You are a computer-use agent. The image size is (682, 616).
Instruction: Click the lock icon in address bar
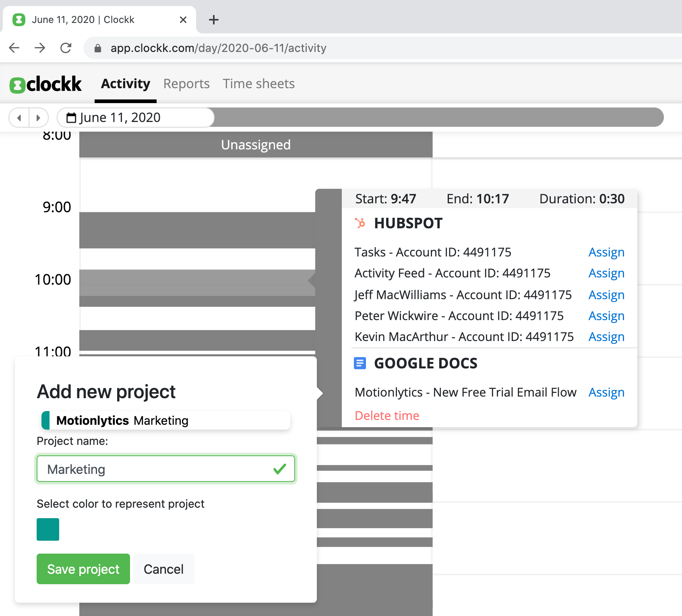pos(97,48)
